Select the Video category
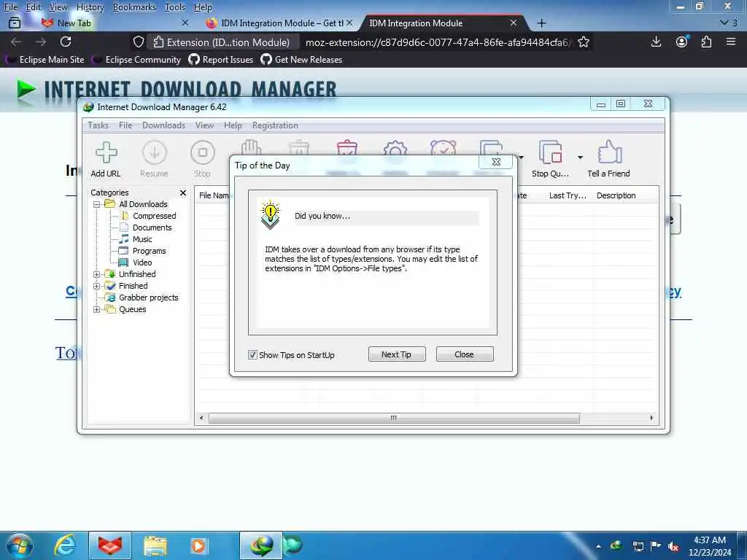 [x=142, y=262]
